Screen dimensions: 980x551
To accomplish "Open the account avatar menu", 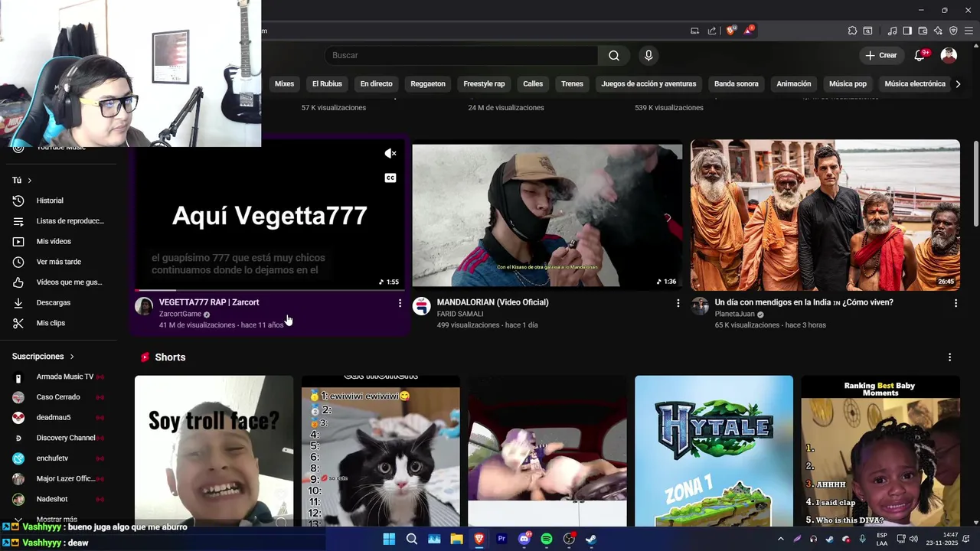I will coord(949,55).
